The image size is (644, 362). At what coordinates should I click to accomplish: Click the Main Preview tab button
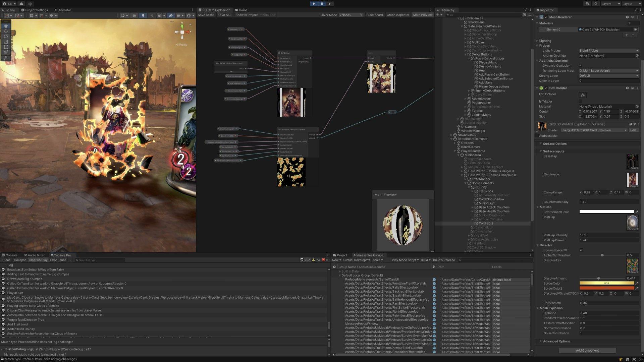[422, 15]
